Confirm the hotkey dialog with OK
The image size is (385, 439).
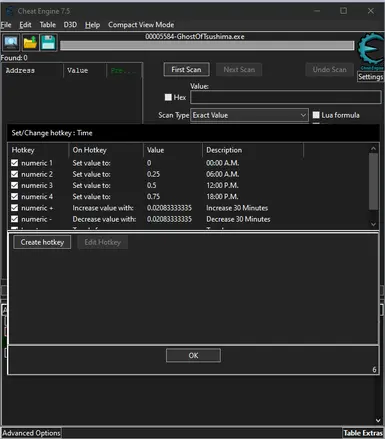click(193, 355)
